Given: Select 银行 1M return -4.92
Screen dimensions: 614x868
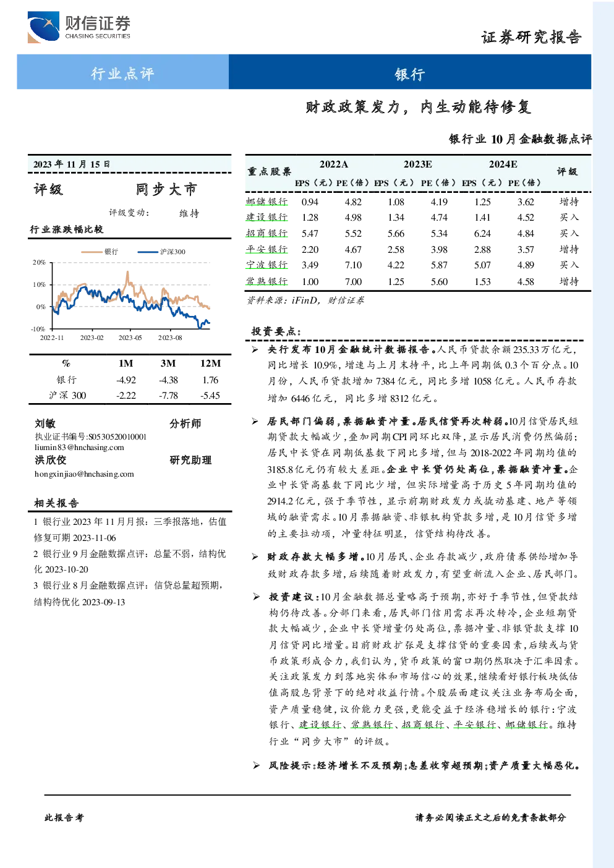Looking at the screenshot, I should coord(126,380).
